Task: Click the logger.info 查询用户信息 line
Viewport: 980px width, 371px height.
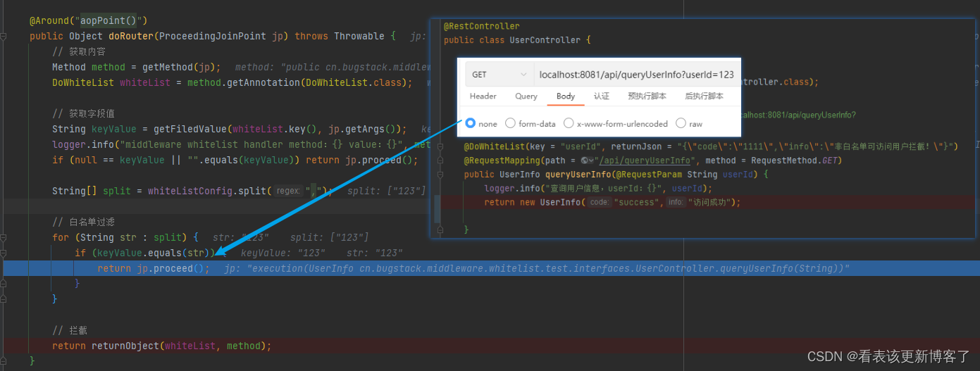Action: click(599, 188)
